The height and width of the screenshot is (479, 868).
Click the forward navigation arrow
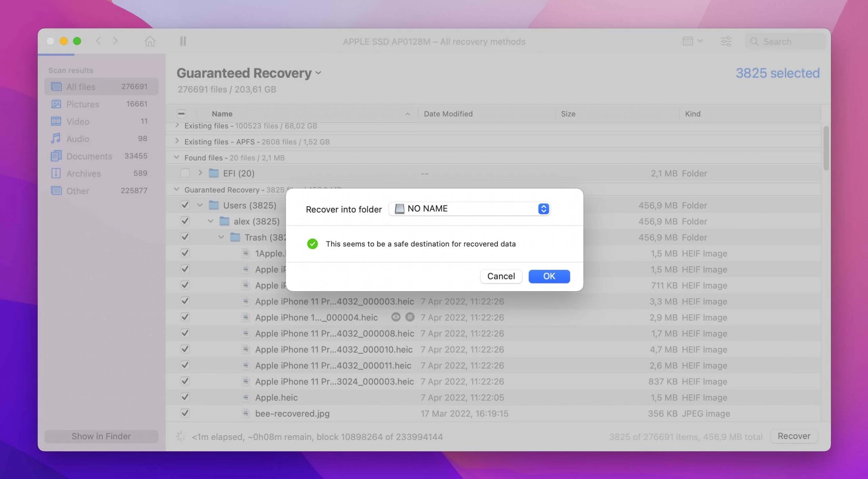pos(115,41)
